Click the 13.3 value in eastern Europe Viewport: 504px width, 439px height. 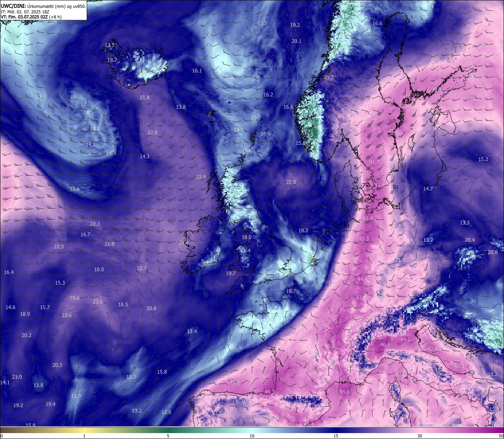(x=465, y=223)
